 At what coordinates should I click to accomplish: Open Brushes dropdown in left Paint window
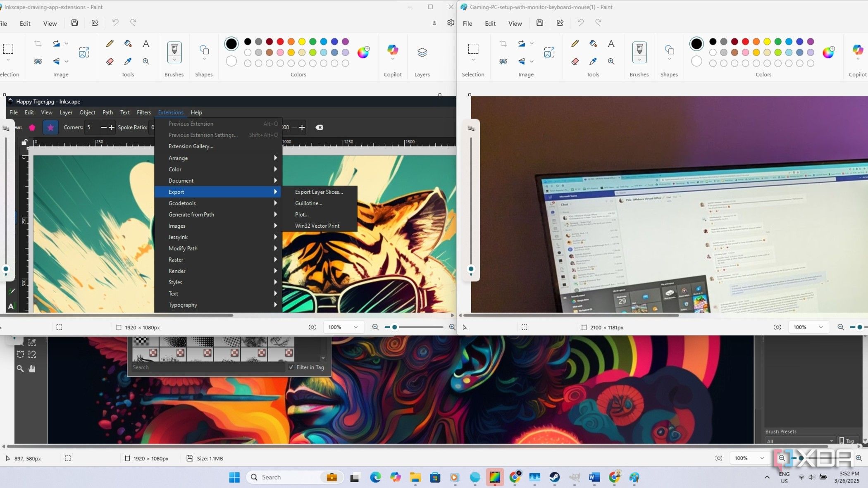[x=174, y=60]
